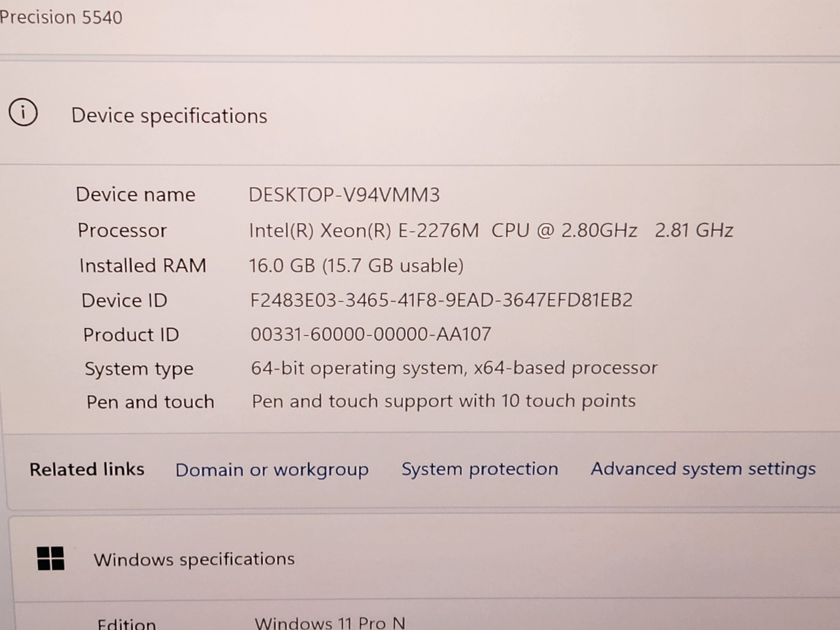The height and width of the screenshot is (630, 840).
Task: Select the device name DESKTOP-V94VMM3
Action: click(344, 195)
